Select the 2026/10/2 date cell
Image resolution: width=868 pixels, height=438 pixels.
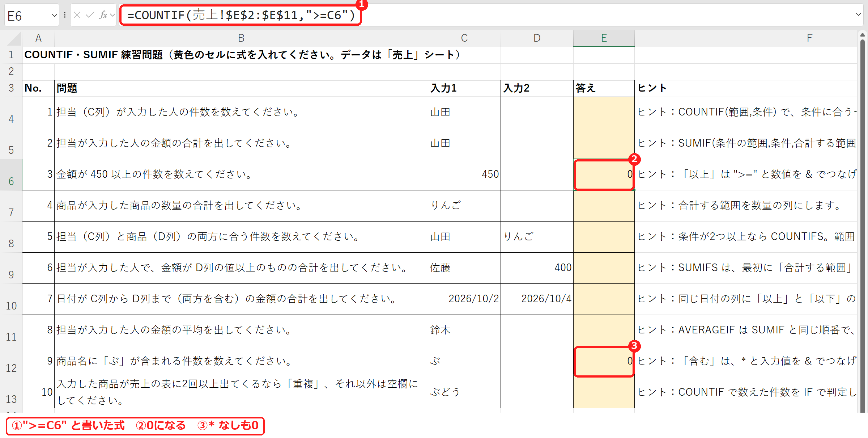tap(464, 299)
